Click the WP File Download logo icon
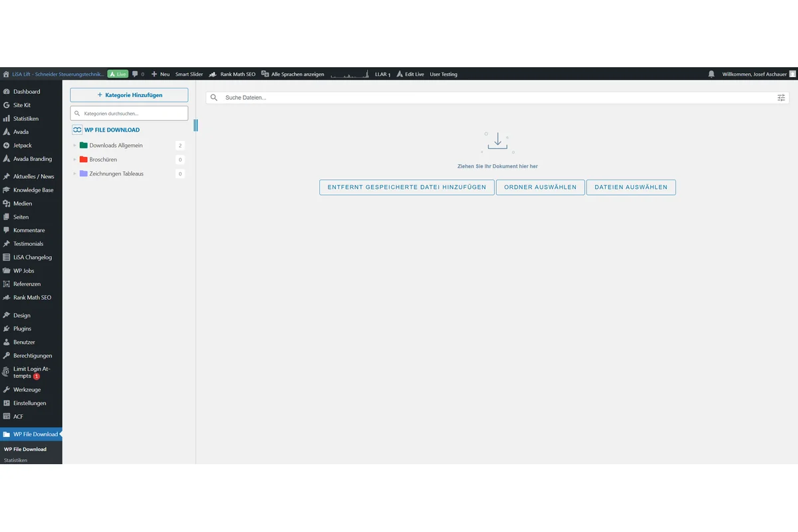Screen dimensions: 798x532 77,130
